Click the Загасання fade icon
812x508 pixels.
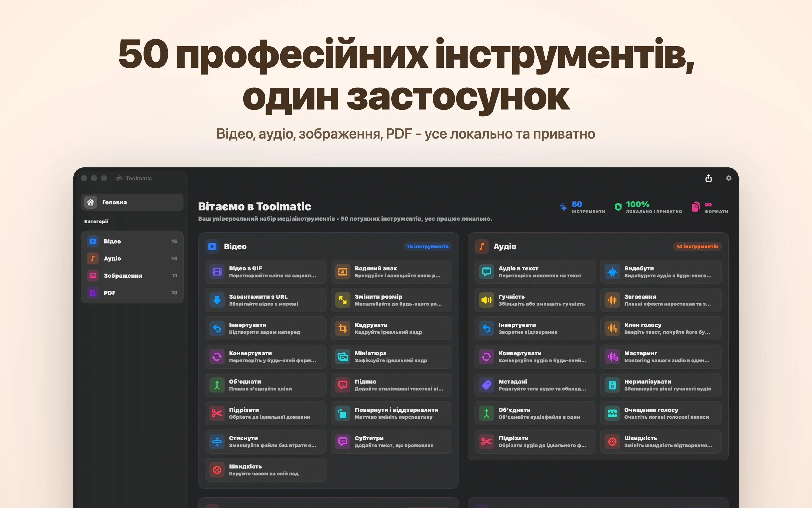pyautogui.click(x=612, y=300)
